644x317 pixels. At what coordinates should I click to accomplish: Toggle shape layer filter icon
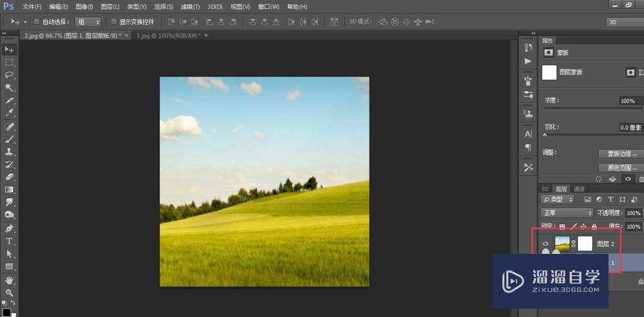pos(622,199)
